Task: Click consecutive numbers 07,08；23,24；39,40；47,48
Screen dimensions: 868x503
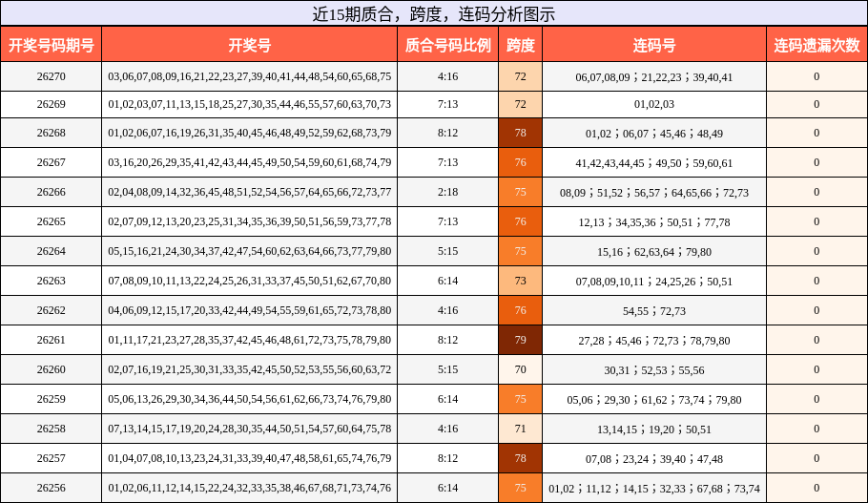Action: pyautogui.click(x=654, y=459)
